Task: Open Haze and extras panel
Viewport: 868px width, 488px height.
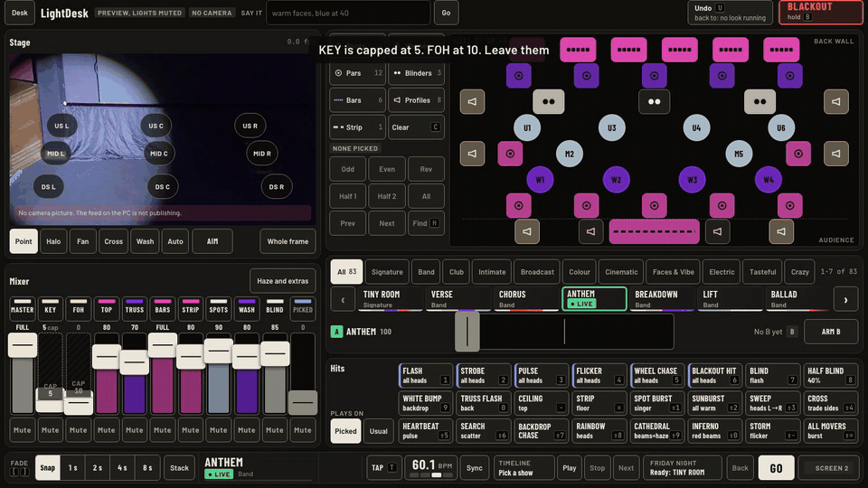Action: pyautogui.click(x=282, y=281)
